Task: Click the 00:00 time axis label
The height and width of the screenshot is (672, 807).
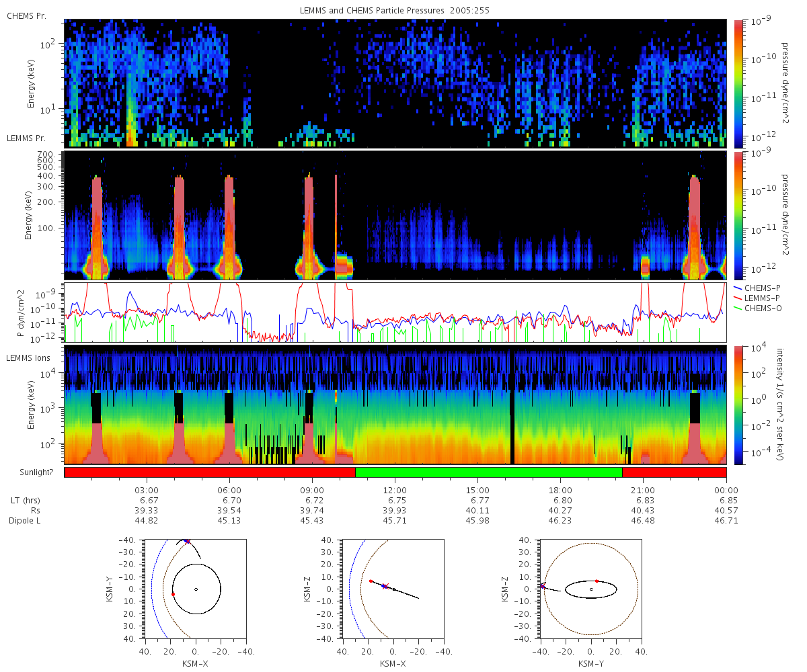Action: pyautogui.click(x=726, y=491)
